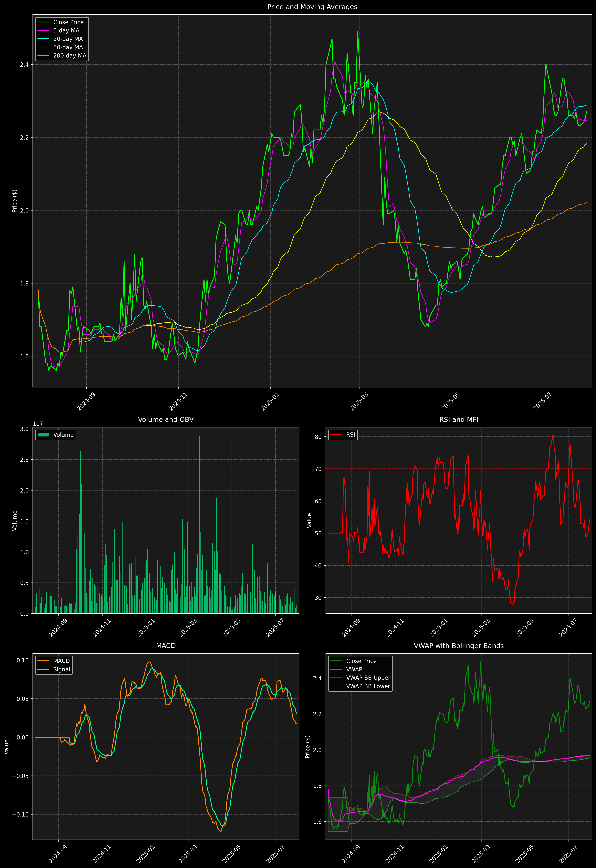Click the 'VWAP with Bollinger Bands' chart title
Screen dimensions: 596x868
coord(459,646)
